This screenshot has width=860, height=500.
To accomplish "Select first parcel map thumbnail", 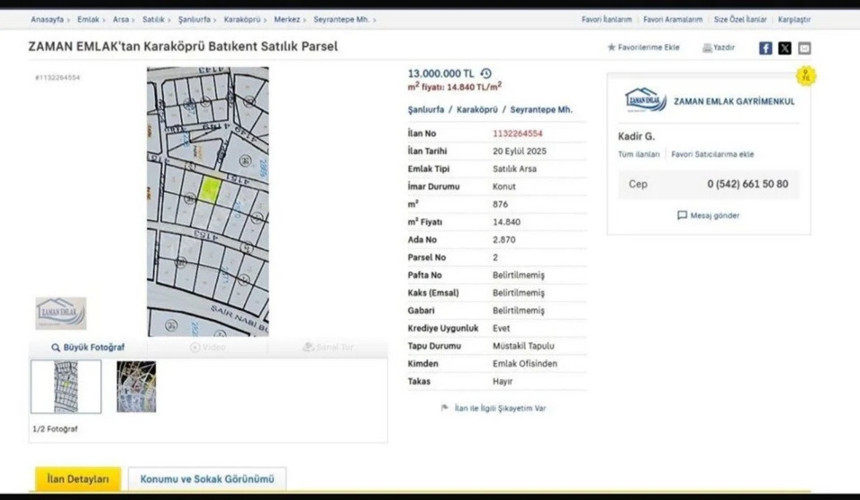I will 66,387.
